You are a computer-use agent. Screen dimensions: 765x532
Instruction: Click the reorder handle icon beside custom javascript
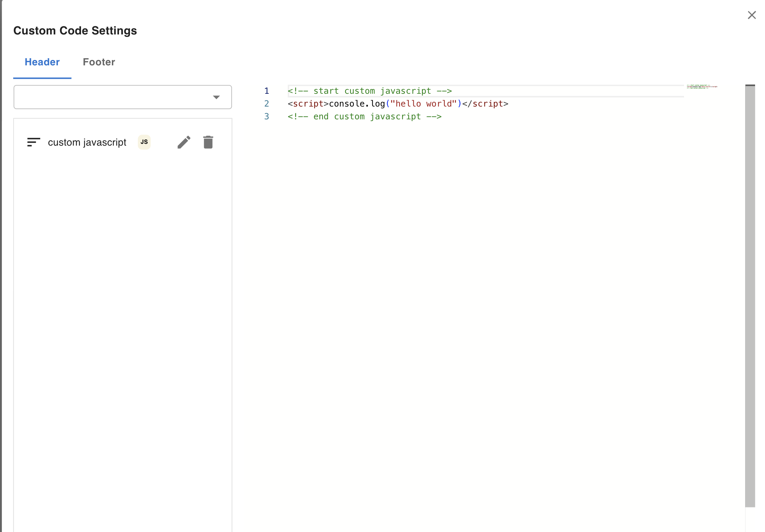click(33, 142)
